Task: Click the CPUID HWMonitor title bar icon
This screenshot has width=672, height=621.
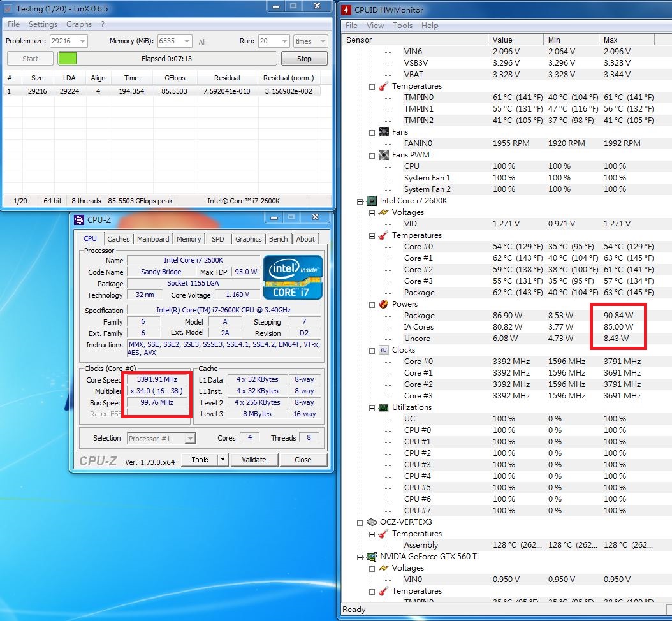Action: 346,10
